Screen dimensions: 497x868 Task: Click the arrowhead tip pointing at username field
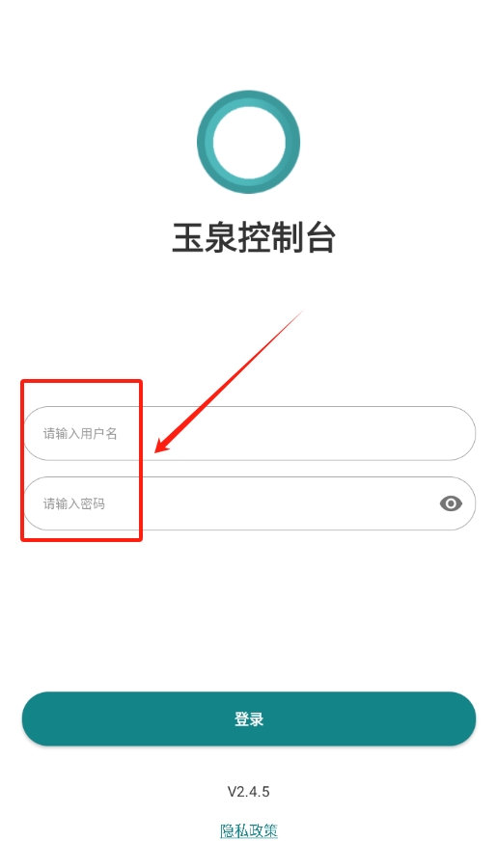(156, 450)
